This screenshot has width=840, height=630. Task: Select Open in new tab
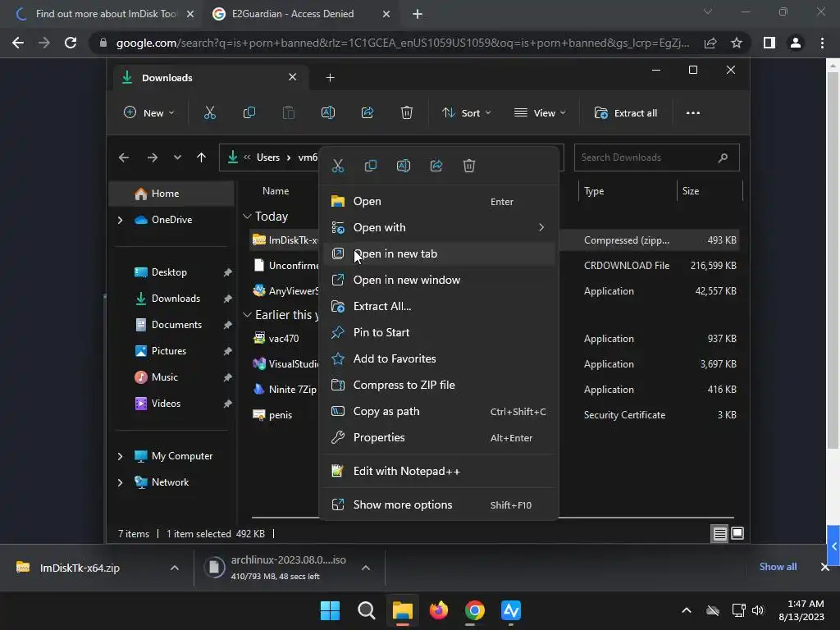439,254
